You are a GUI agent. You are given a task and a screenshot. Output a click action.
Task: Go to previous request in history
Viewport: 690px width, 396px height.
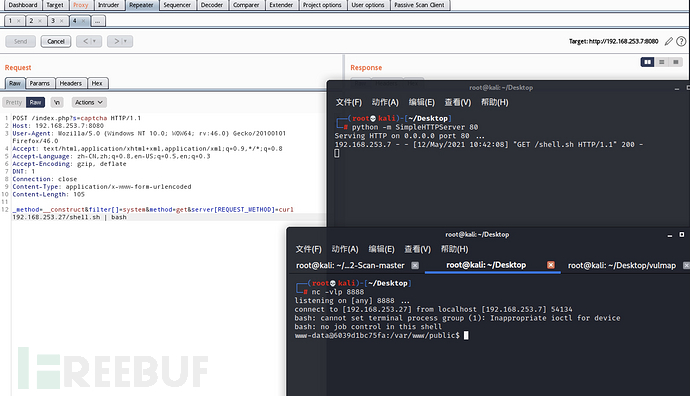89,41
